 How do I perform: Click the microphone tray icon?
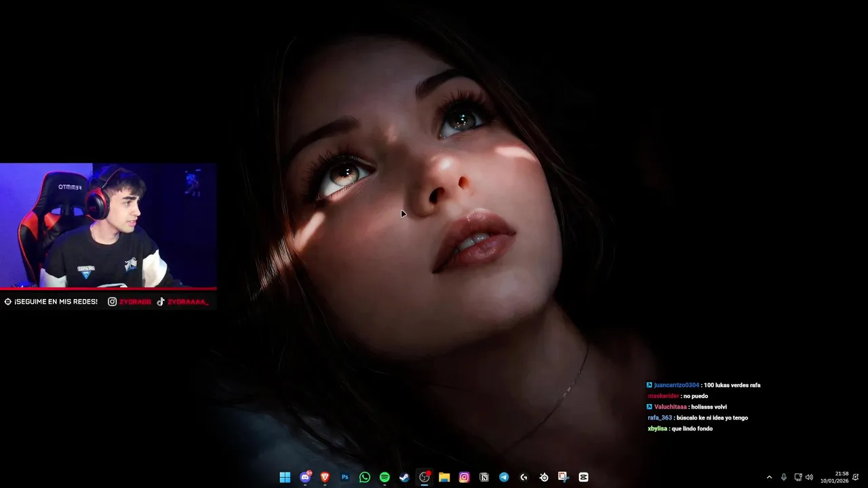click(784, 477)
